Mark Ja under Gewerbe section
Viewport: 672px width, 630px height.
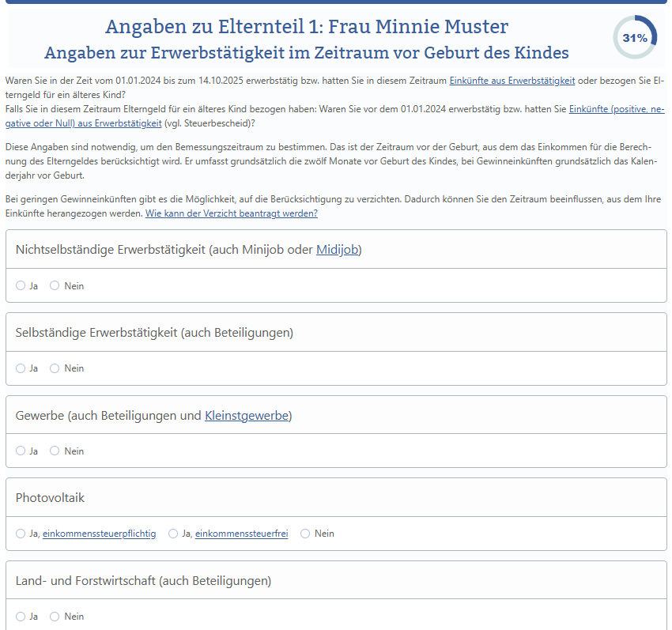(20, 451)
